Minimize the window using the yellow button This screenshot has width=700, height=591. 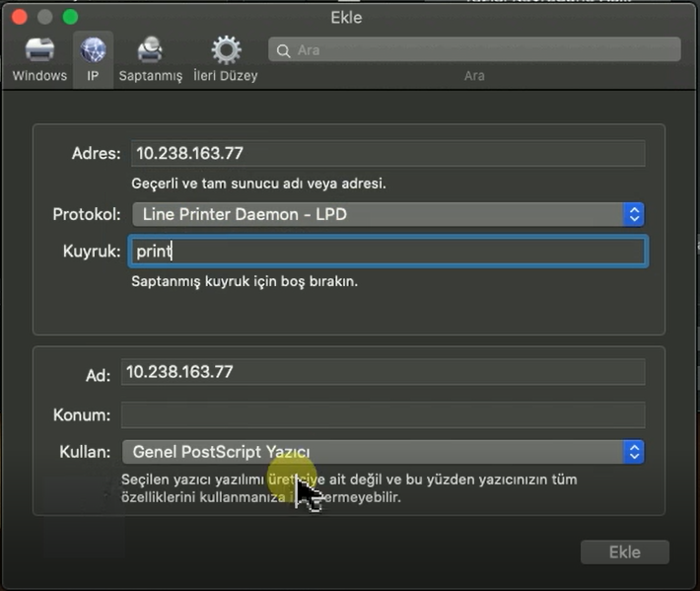(45, 17)
